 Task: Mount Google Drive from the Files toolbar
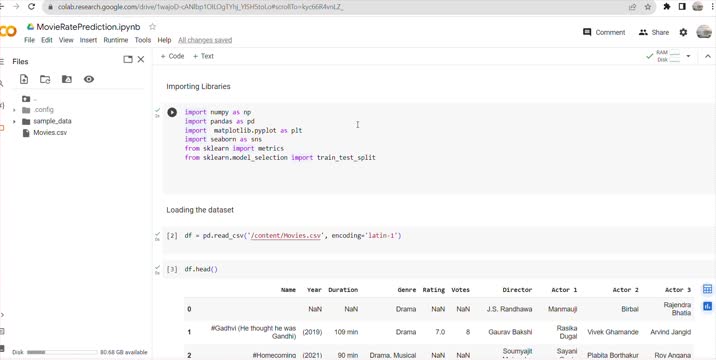[67, 79]
